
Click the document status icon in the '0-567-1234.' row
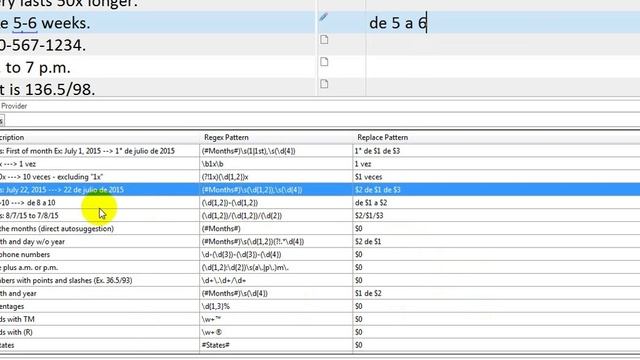click(324, 40)
